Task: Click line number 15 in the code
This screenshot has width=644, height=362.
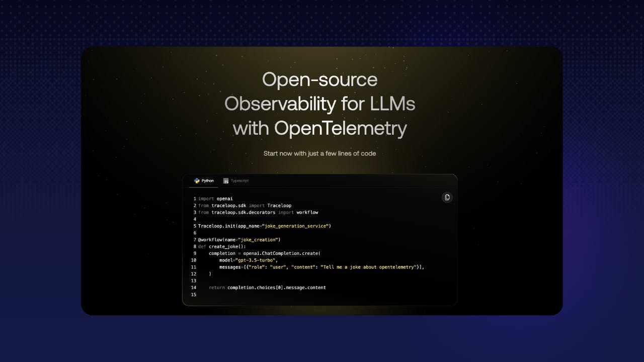Action: point(194,295)
